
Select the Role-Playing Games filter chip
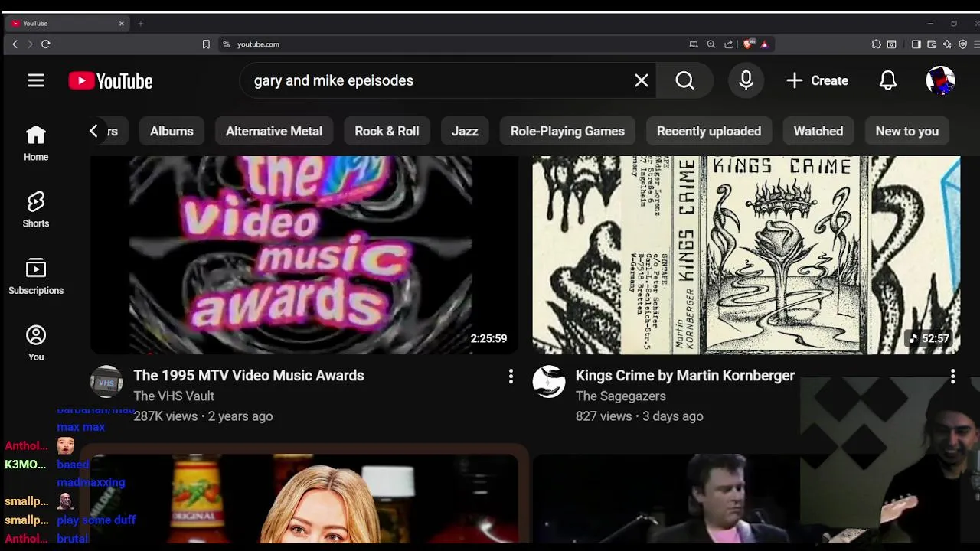[x=567, y=131]
